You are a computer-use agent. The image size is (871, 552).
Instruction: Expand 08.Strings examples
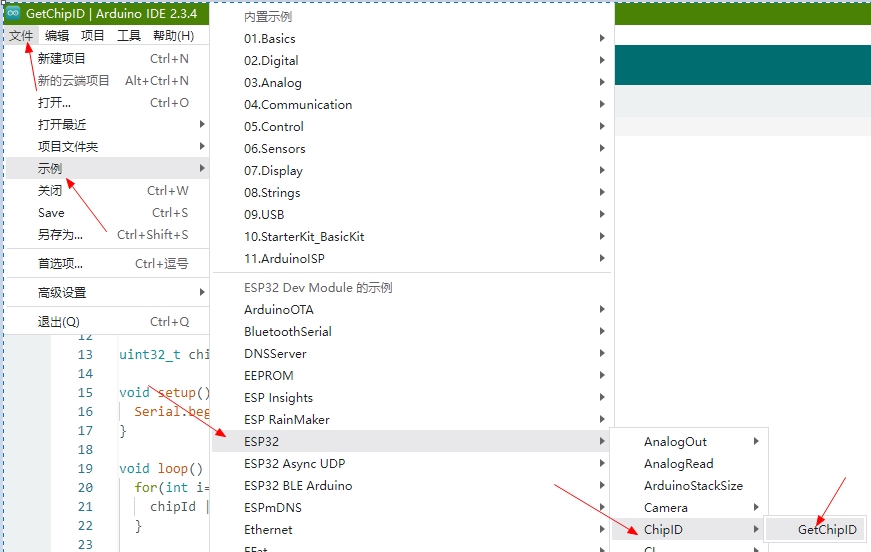[x=412, y=193]
